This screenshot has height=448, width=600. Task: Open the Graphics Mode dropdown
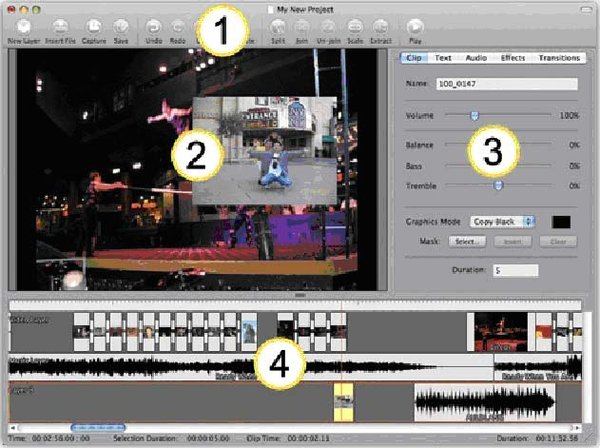(503, 220)
